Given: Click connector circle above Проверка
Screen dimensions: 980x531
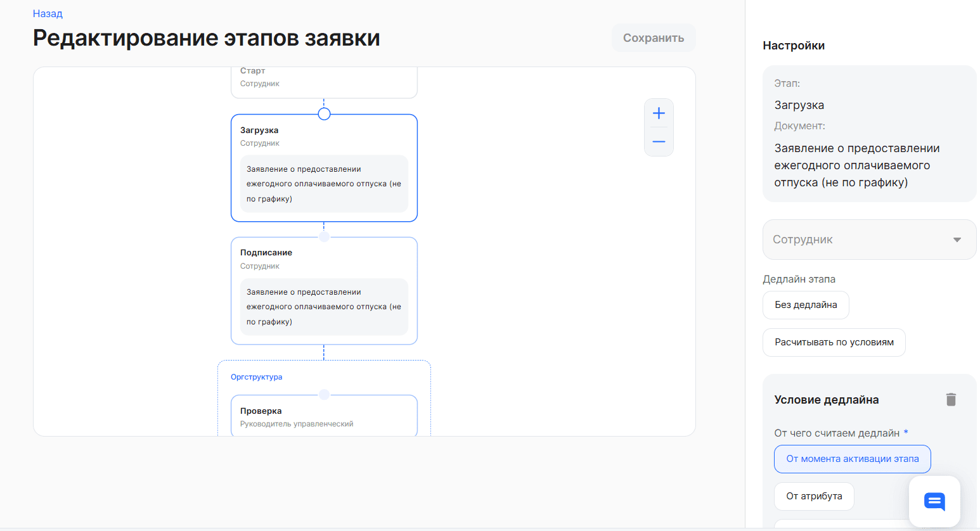Looking at the screenshot, I should (324, 395).
